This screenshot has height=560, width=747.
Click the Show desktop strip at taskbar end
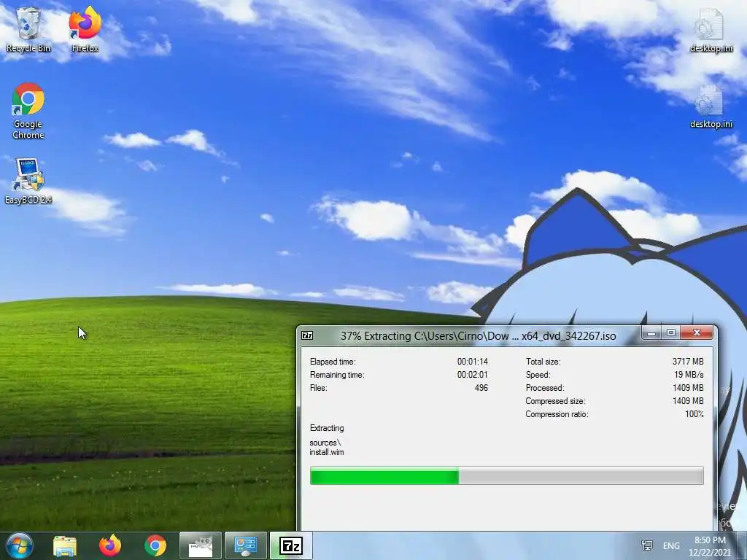click(742, 545)
